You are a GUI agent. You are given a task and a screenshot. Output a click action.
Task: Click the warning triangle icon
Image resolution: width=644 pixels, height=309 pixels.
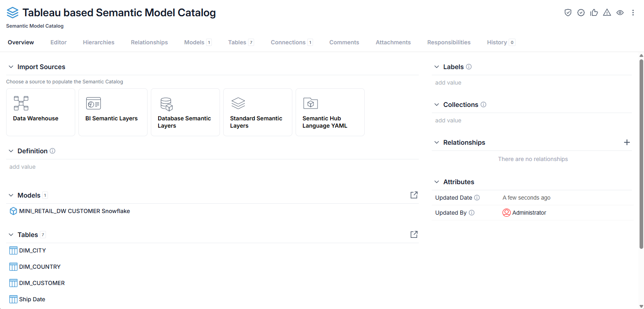coord(607,13)
